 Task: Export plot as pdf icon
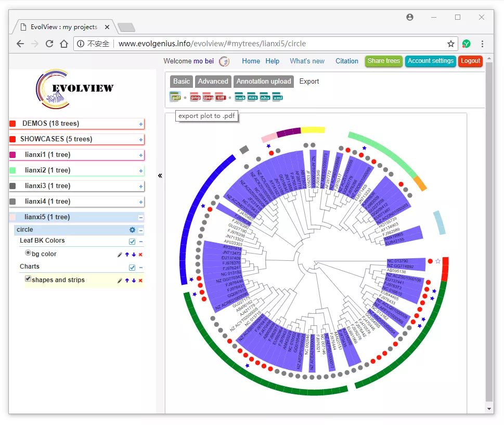[x=175, y=97]
